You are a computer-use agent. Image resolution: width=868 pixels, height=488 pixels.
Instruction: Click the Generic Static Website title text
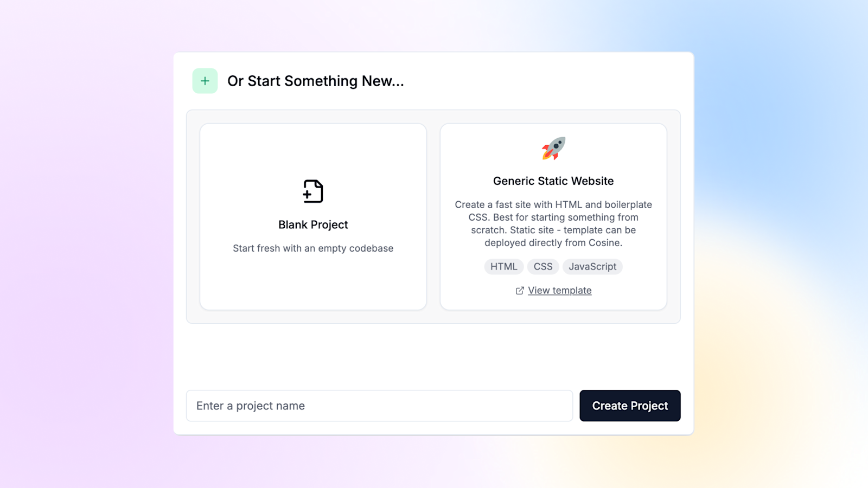(x=553, y=181)
